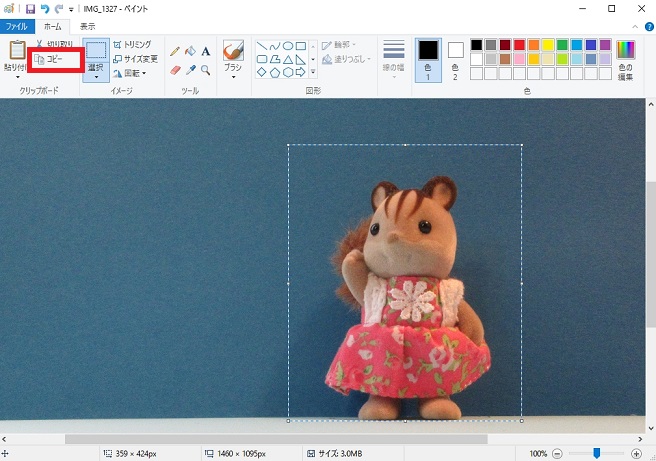
Task: Click the Undo icon in title bar
Action: point(45,8)
